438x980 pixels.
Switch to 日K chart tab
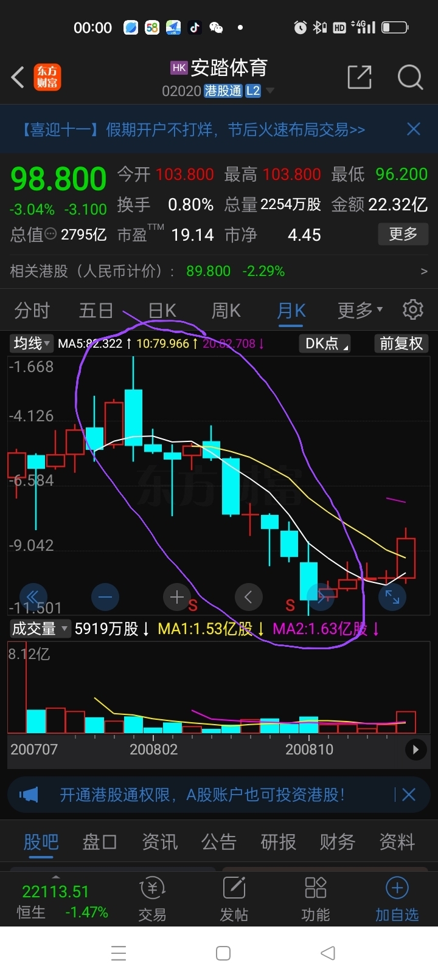[162, 311]
